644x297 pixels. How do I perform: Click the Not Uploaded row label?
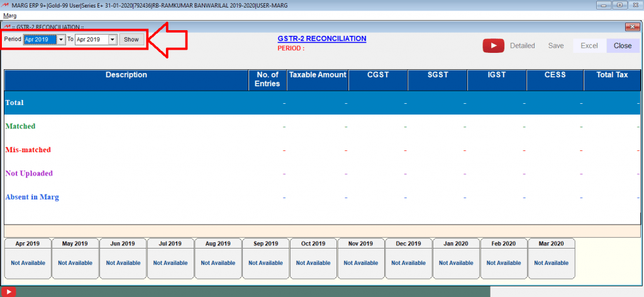point(29,173)
